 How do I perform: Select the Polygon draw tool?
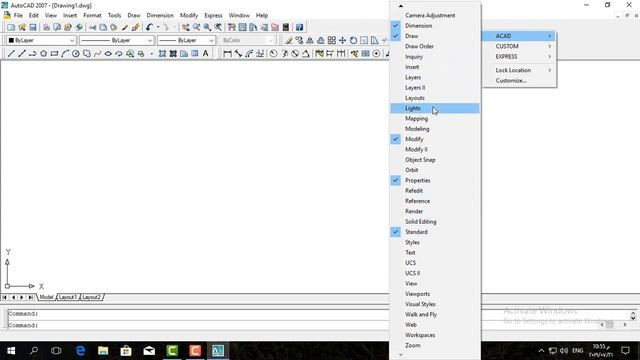coord(43,53)
